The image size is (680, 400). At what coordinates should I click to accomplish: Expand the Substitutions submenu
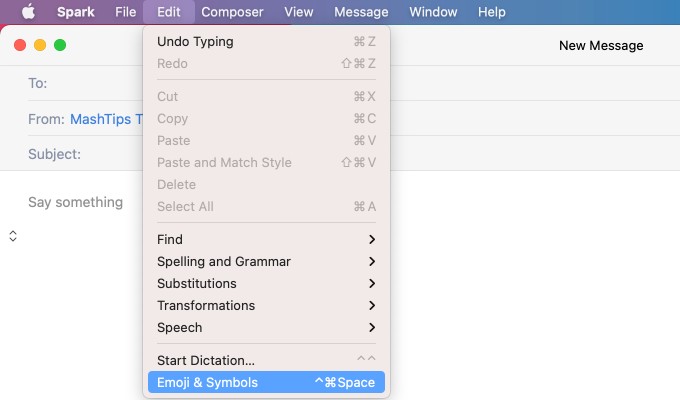(x=266, y=284)
